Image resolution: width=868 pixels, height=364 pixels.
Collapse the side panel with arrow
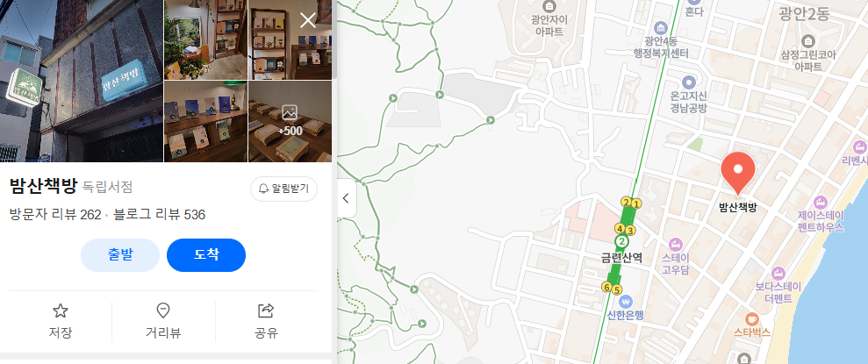click(346, 198)
